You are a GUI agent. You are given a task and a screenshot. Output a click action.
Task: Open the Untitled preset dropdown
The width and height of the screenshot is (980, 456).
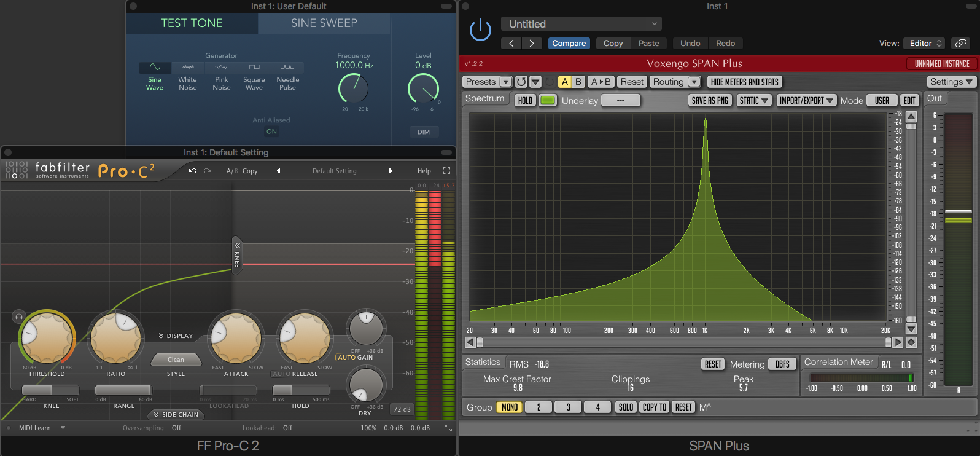point(581,24)
